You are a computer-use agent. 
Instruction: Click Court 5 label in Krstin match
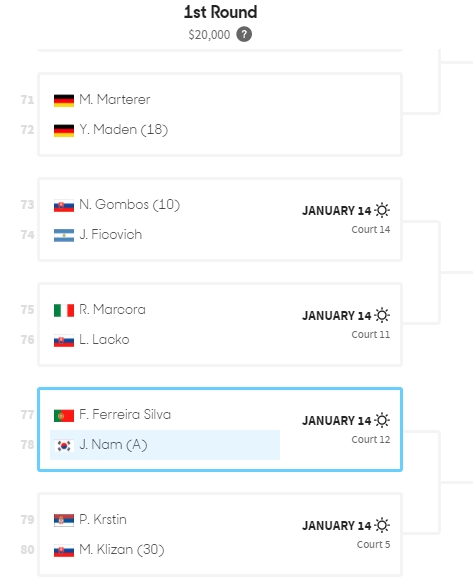pyautogui.click(x=373, y=544)
